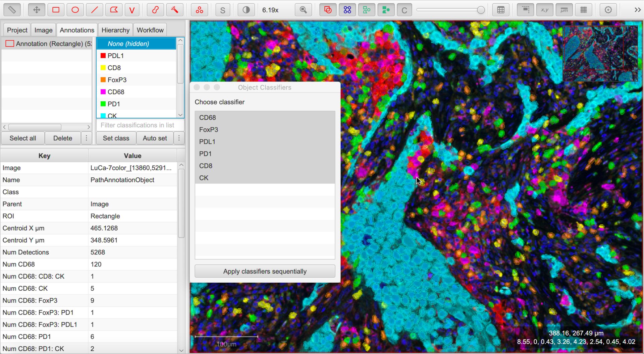Image resolution: width=644 pixels, height=354 pixels.
Task: Click the measuring tag icon in toolbar
Action: pos(12,10)
